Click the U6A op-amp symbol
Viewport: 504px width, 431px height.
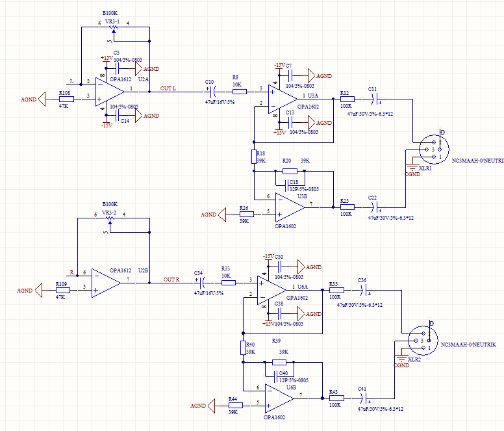click(x=272, y=290)
